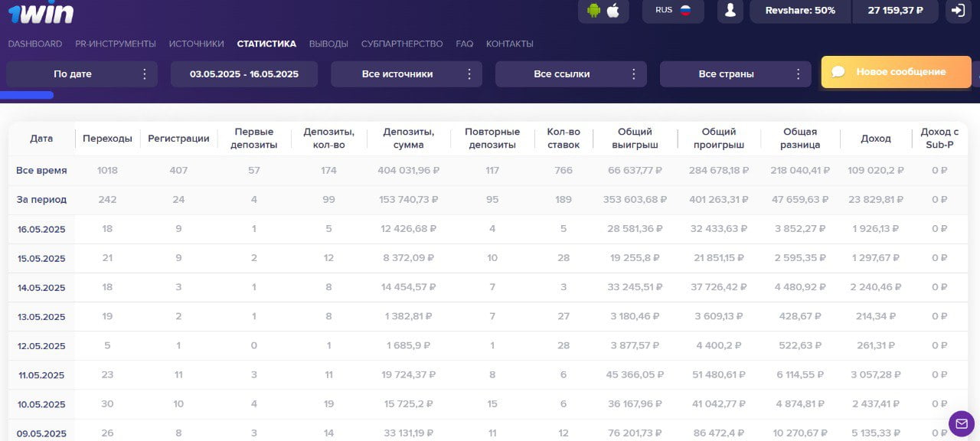Go to the Субпартнерство section
Screen dimensions: 980x441
[402, 44]
